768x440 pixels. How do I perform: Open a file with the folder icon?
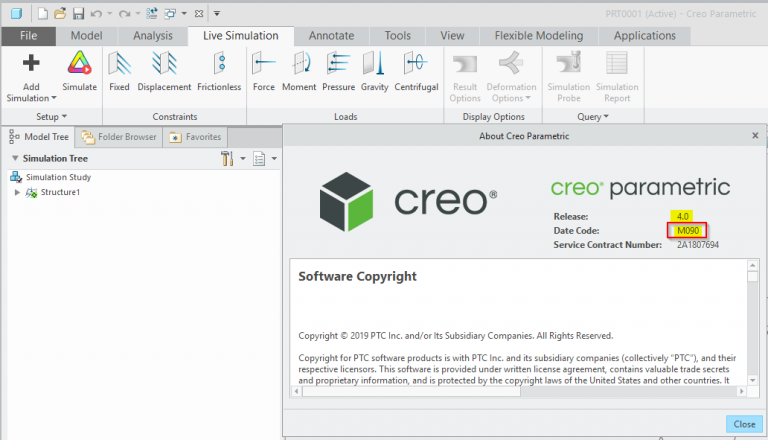[x=60, y=14]
